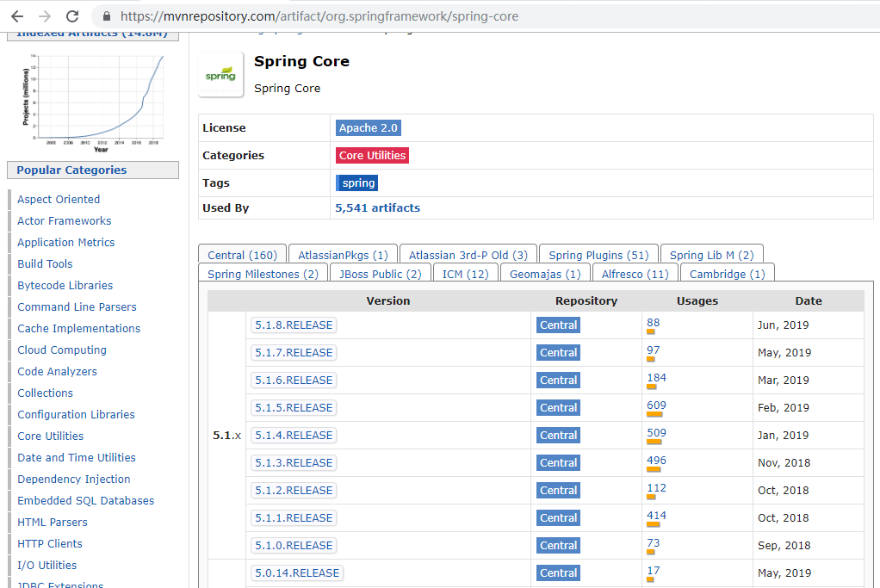The width and height of the screenshot is (880, 588).
Task: Click the 509 usages link
Action: [656, 432]
